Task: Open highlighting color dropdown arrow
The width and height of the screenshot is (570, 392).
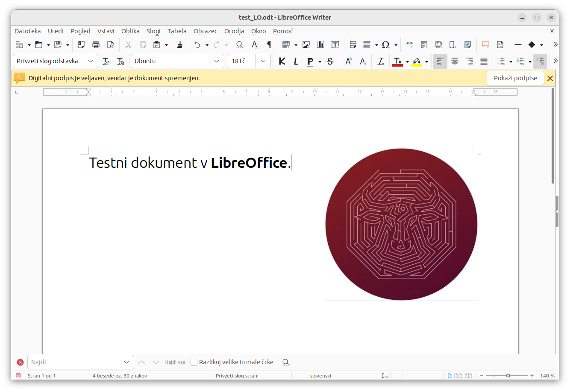Action: click(426, 62)
